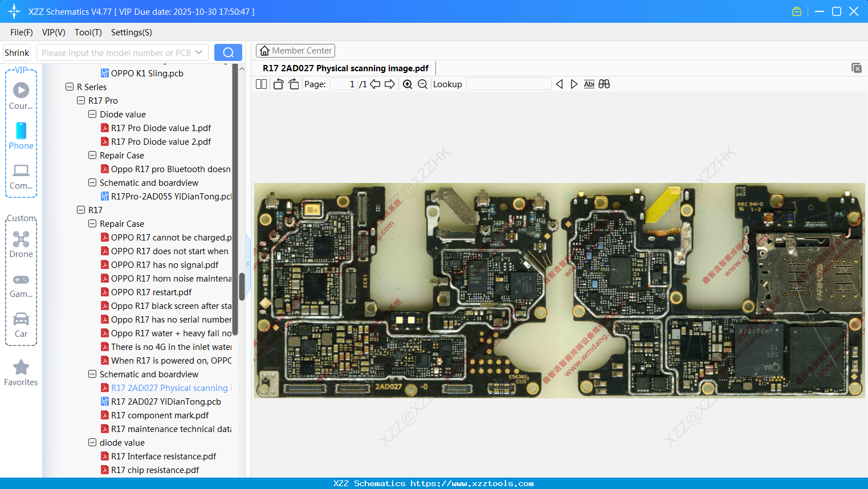Toggle two-page split view icon
Viewport: 868px width, 489px height.
pos(261,84)
